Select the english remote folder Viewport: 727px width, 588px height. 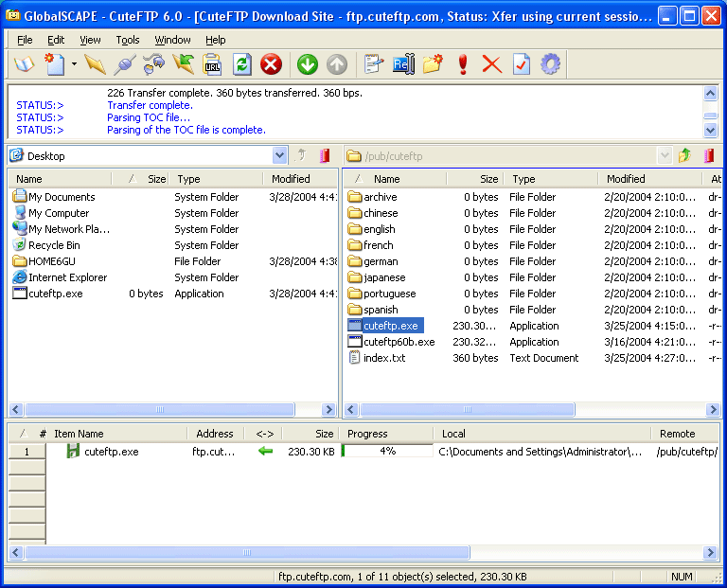371,229
